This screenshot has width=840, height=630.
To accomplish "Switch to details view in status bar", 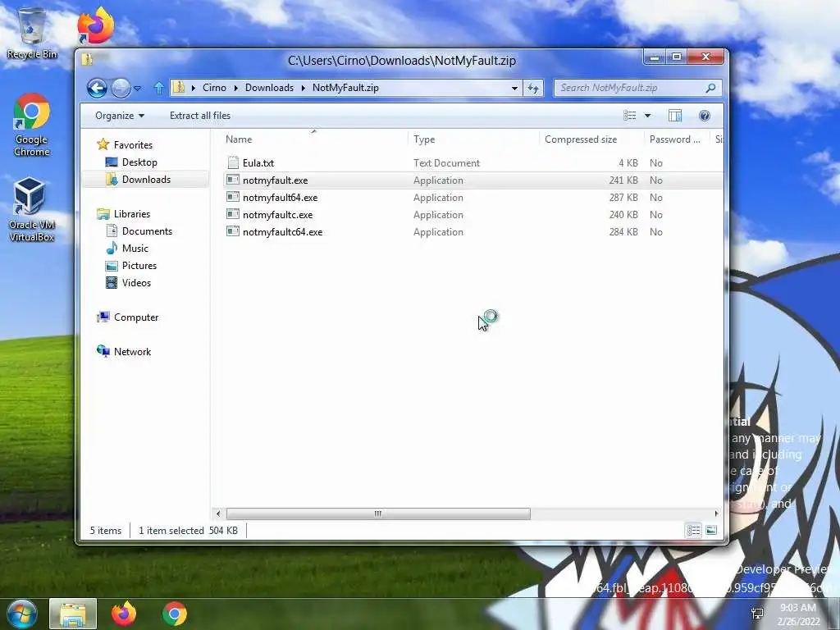I will click(x=693, y=531).
